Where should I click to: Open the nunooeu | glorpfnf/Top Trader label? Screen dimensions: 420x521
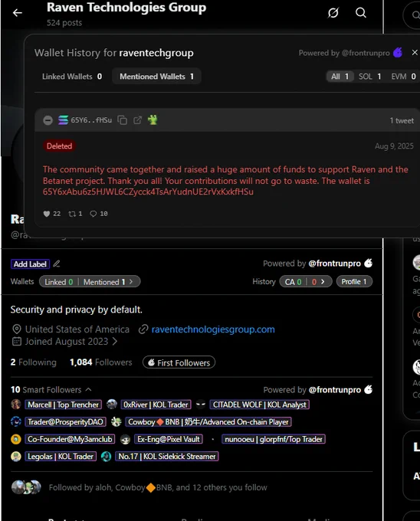(274, 439)
